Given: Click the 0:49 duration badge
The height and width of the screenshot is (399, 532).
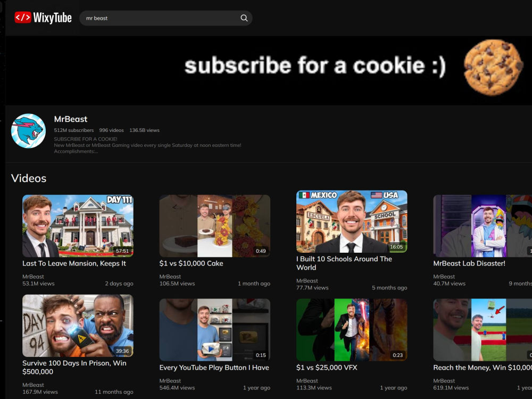Looking at the screenshot, I should (261, 251).
